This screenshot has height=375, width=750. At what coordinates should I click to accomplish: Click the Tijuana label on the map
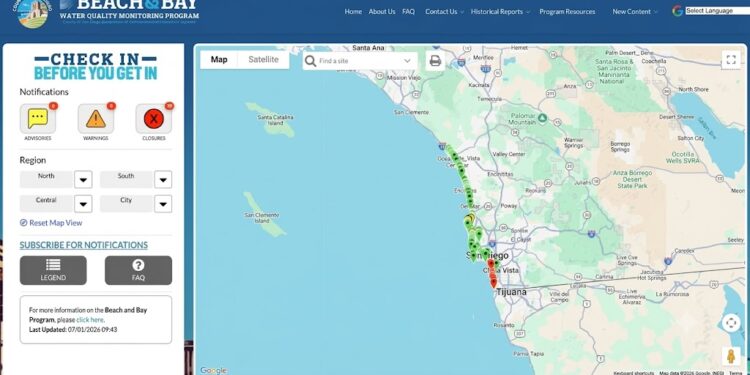coord(511,292)
